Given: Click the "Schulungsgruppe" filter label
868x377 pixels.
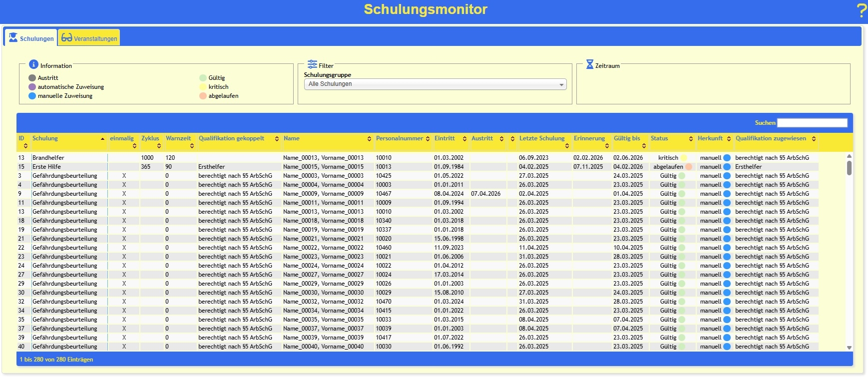Looking at the screenshot, I should pyautogui.click(x=328, y=75).
